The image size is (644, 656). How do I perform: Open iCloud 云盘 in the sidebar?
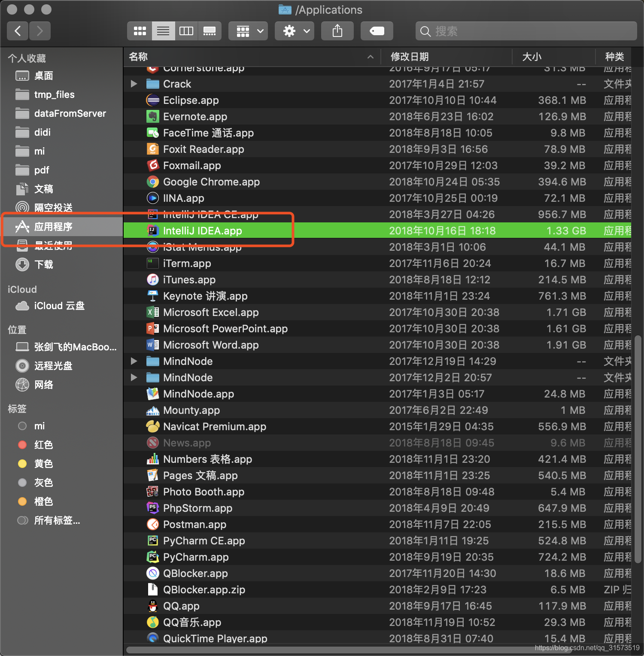point(62,306)
